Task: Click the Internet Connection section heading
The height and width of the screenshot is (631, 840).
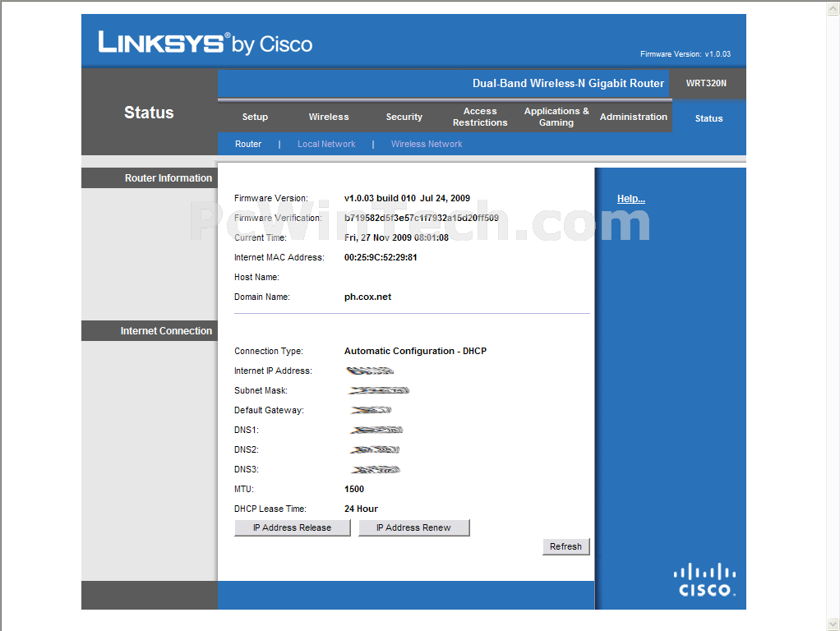Action: tap(166, 331)
